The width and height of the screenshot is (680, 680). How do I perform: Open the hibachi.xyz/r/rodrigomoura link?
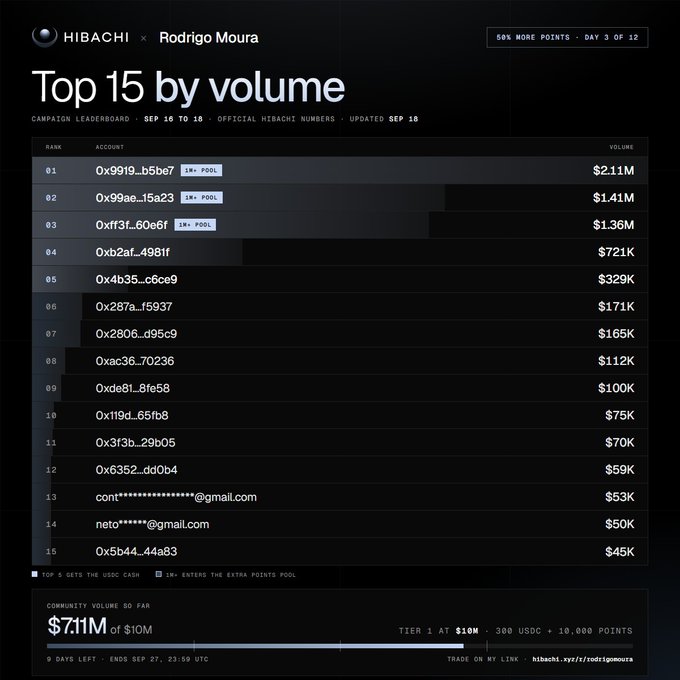582,659
